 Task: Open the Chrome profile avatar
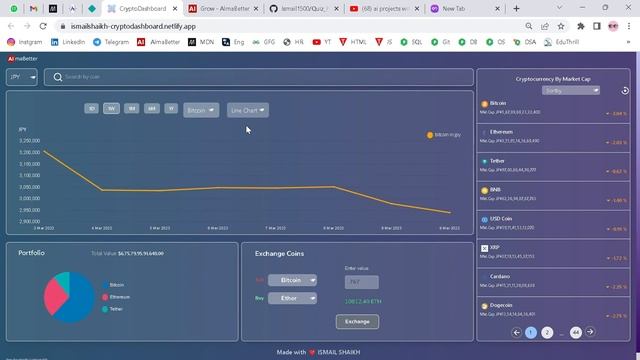(613, 26)
